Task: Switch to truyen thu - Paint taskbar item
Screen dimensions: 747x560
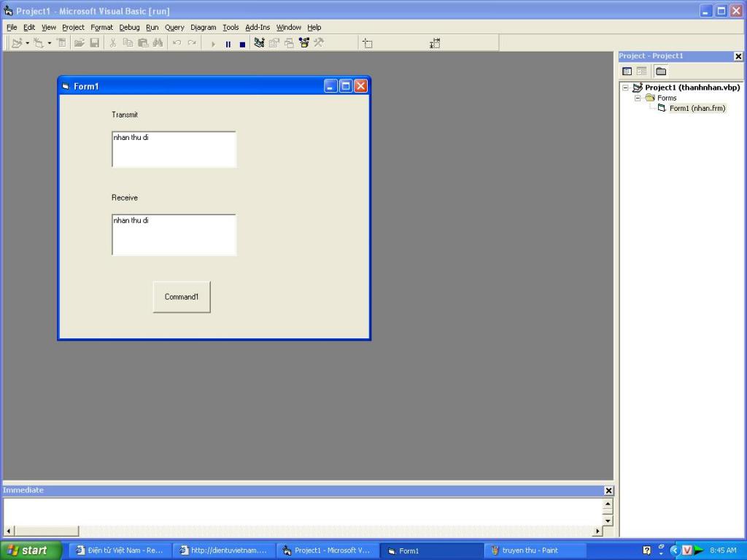Action: [533, 551]
